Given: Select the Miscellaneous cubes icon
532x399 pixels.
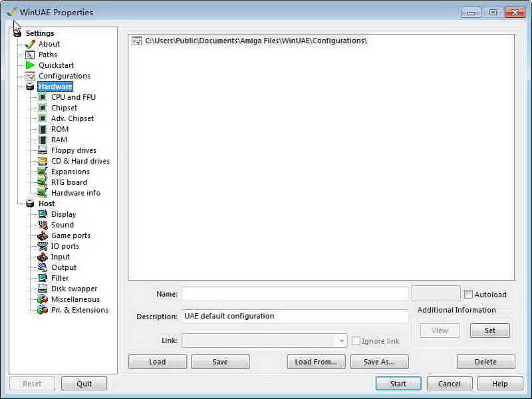Looking at the screenshot, I should click(43, 299).
